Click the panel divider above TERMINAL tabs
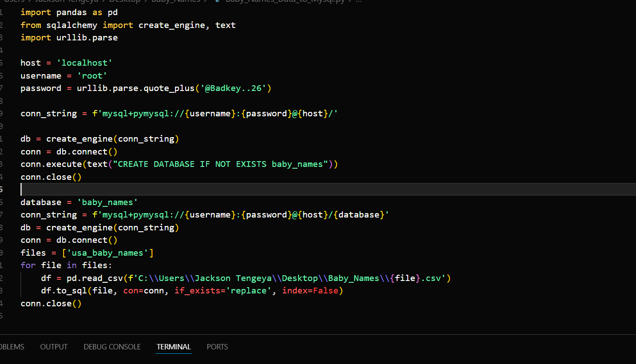The height and width of the screenshot is (364, 636). pos(318,334)
